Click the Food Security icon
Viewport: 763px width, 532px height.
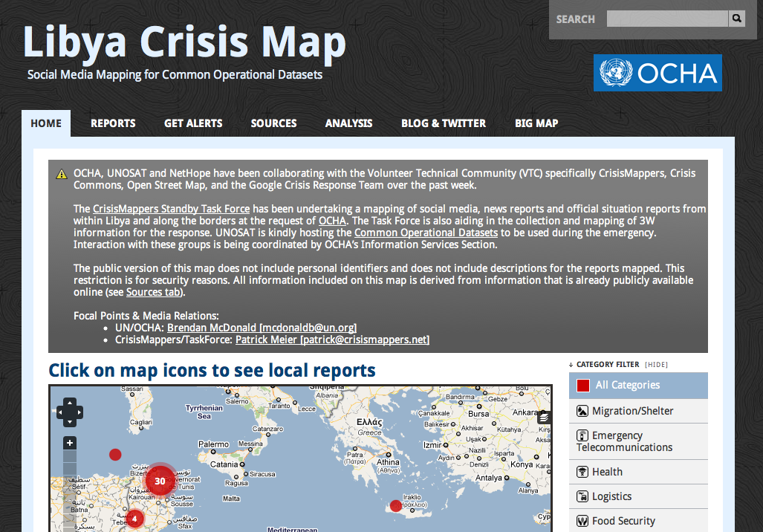582,521
